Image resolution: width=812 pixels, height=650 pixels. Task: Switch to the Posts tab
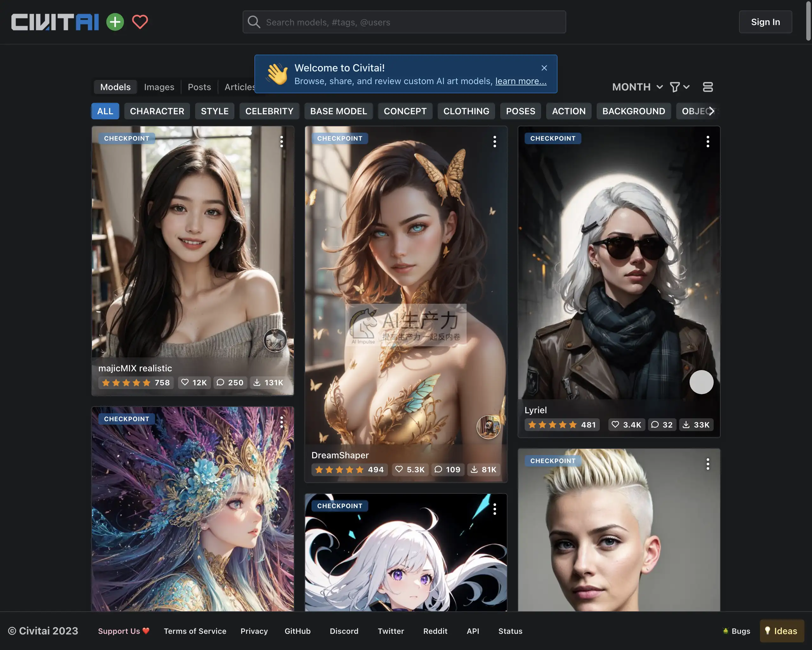pos(199,87)
